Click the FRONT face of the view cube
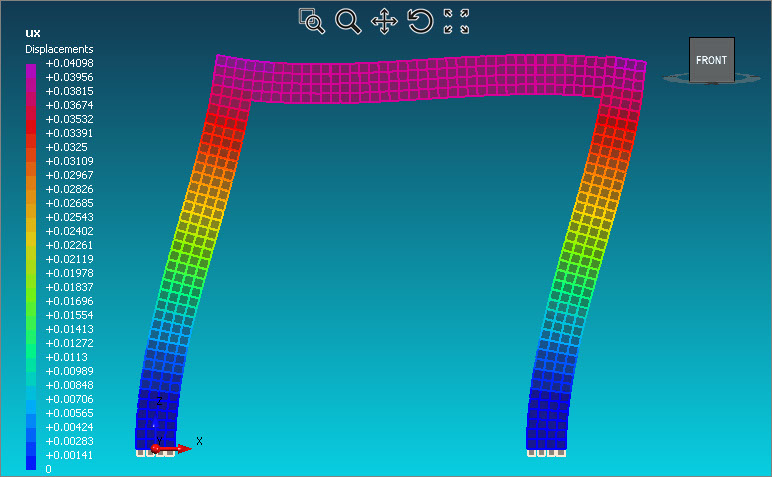Screen dimensions: 772x477 pos(711,60)
